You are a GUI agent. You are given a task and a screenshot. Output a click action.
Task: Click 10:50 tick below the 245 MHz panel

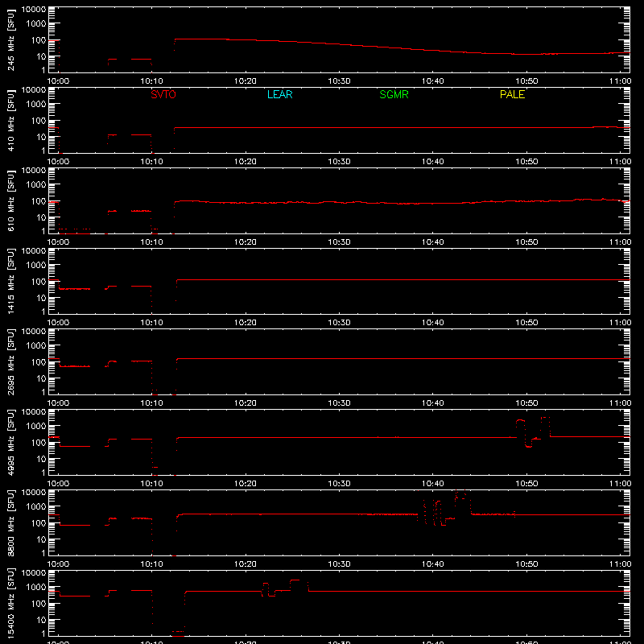526,81
